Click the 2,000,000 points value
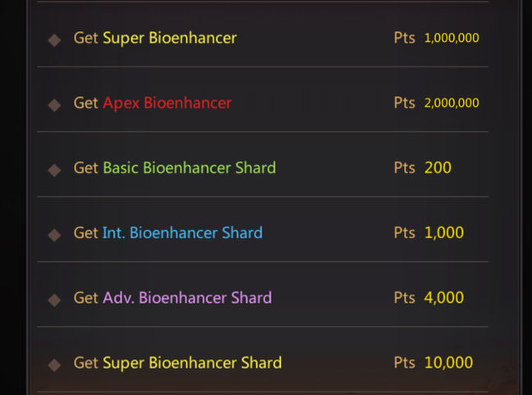The height and width of the screenshot is (395, 532). click(452, 103)
